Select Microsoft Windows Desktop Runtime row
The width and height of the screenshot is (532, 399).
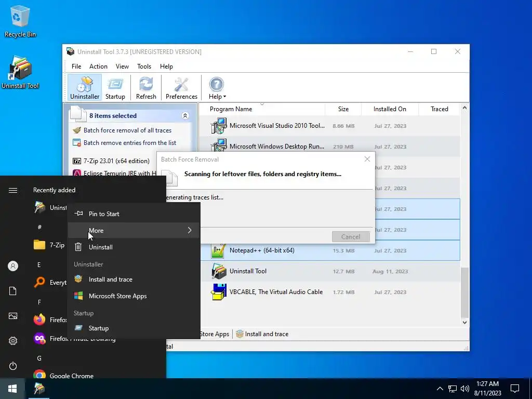[330, 147]
